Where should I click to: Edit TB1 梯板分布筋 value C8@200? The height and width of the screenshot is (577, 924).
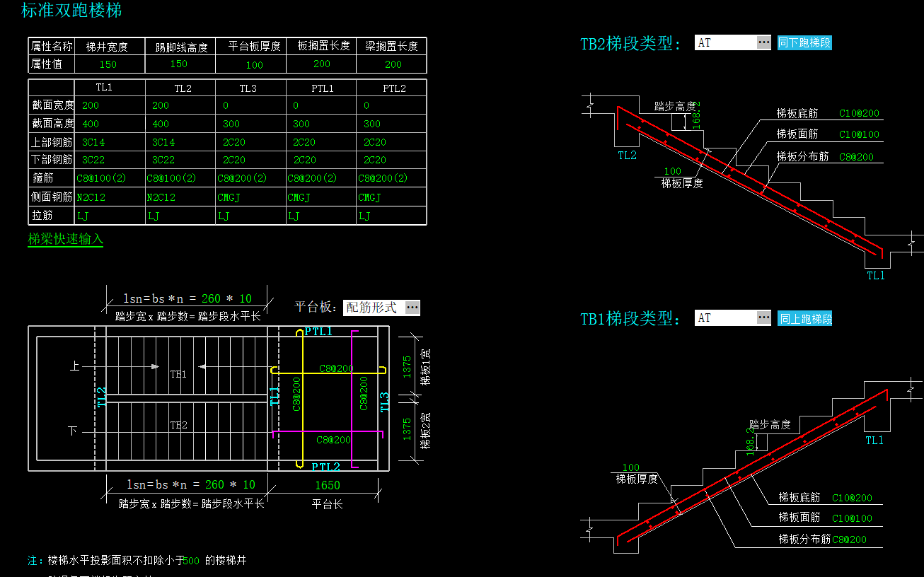pyautogui.click(x=849, y=540)
